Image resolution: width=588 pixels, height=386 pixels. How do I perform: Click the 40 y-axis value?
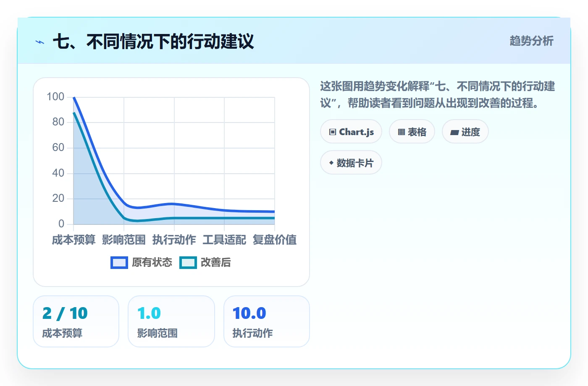click(x=58, y=173)
